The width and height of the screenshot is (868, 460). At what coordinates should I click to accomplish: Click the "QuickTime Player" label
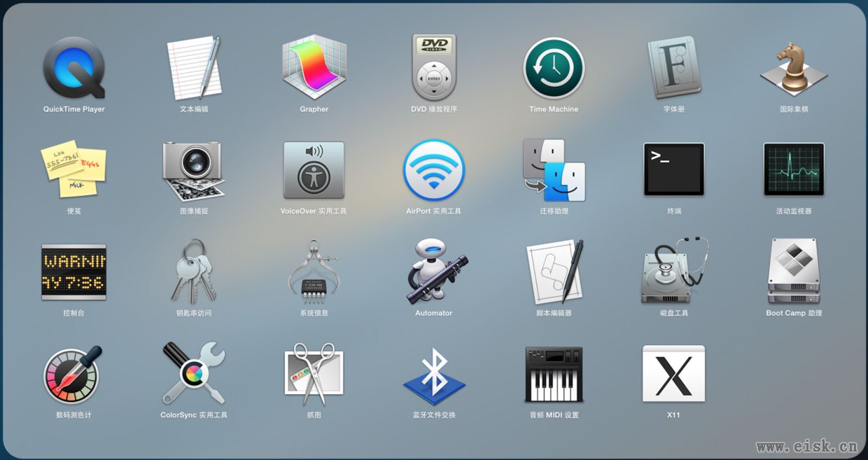tap(74, 109)
